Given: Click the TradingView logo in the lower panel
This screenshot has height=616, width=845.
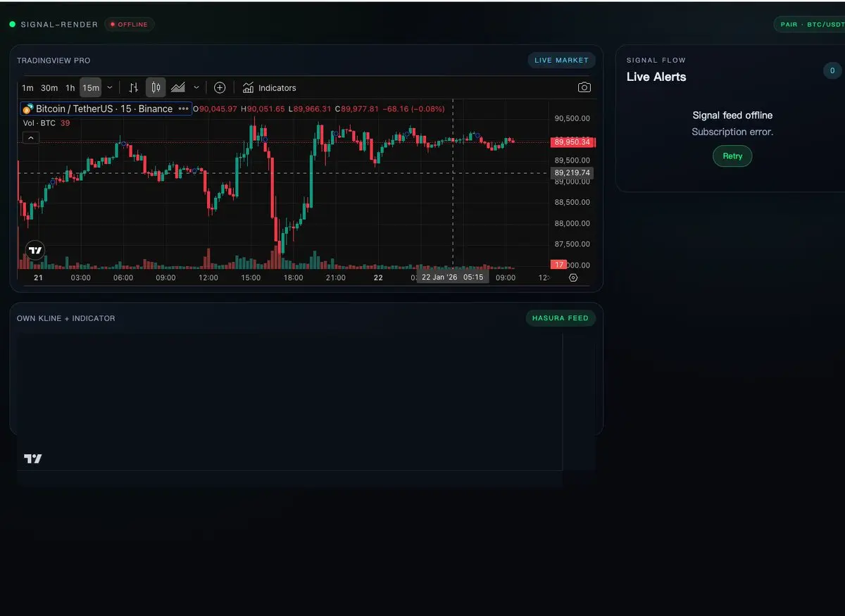Looking at the screenshot, I should pos(33,459).
